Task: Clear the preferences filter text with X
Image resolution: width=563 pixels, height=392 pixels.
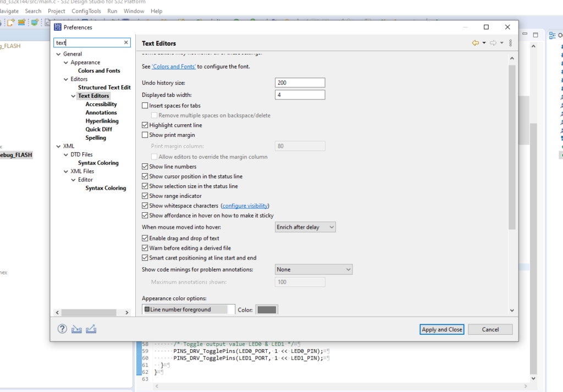Action: 126,42
